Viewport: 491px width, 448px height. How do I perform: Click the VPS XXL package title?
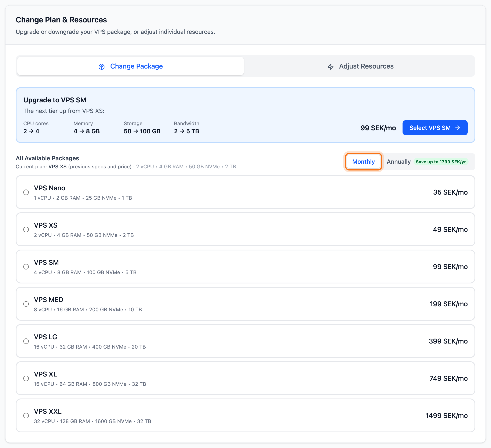tap(47, 412)
